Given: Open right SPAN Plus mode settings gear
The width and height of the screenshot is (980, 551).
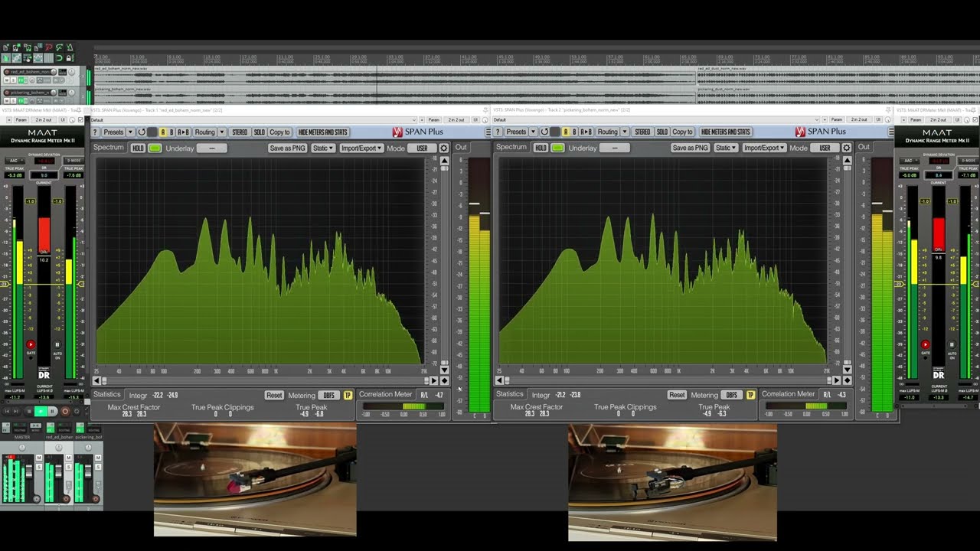Looking at the screenshot, I should click(x=846, y=148).
